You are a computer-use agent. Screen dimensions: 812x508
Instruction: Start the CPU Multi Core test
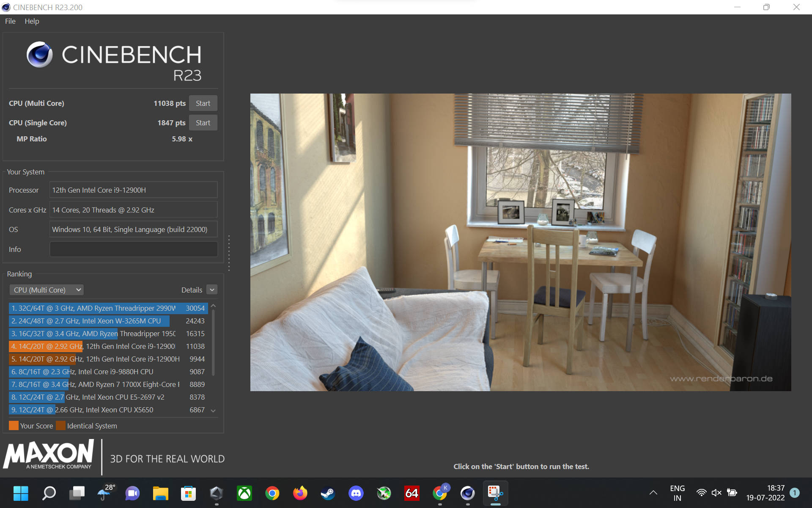pos(203,103)
